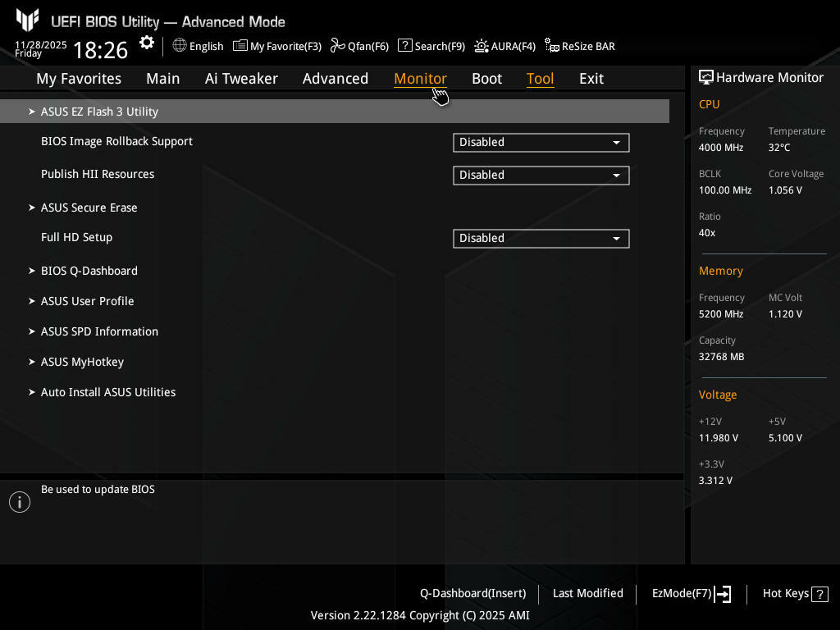Click the English language globe icon

click(x=180, y=46)
